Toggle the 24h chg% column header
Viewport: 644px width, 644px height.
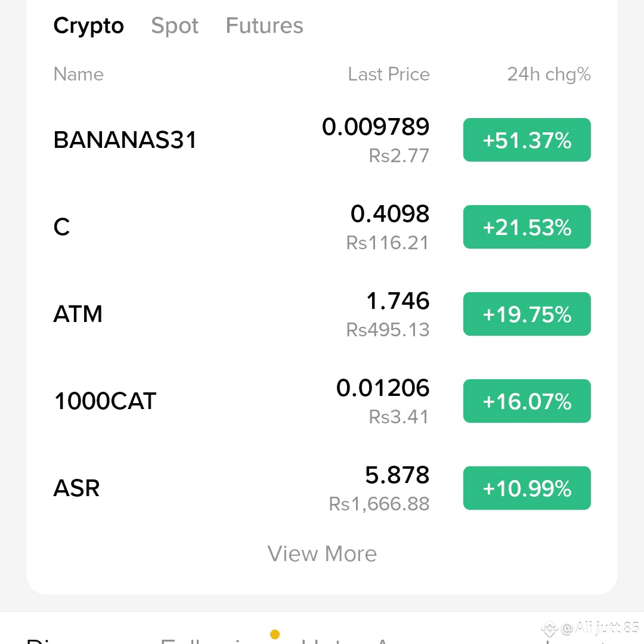click(549, 75)
